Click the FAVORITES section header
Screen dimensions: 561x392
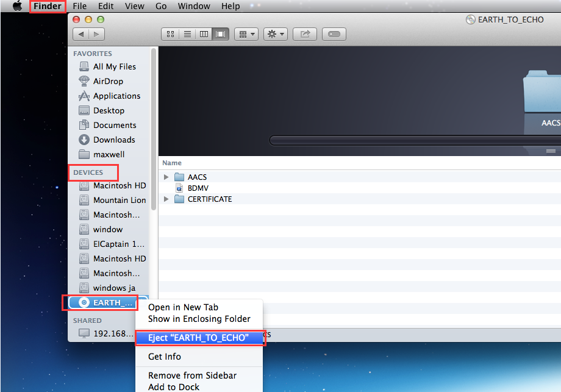93,54
